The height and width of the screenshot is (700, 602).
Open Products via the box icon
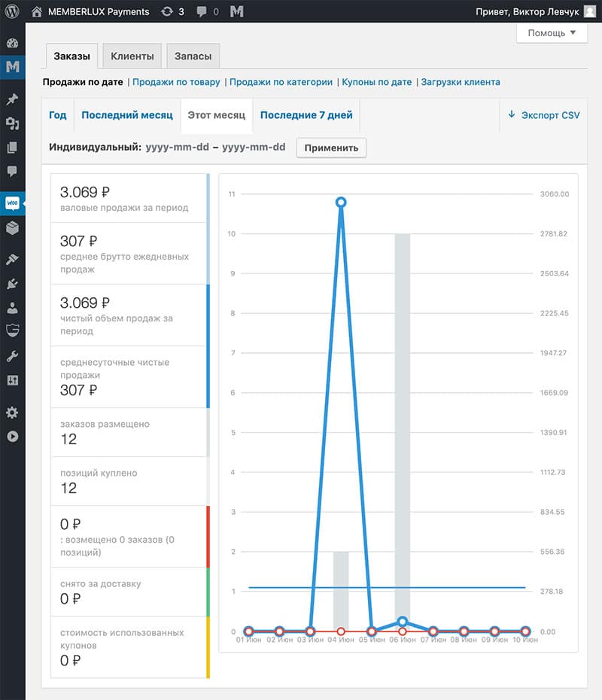click(x=12, y=228)
